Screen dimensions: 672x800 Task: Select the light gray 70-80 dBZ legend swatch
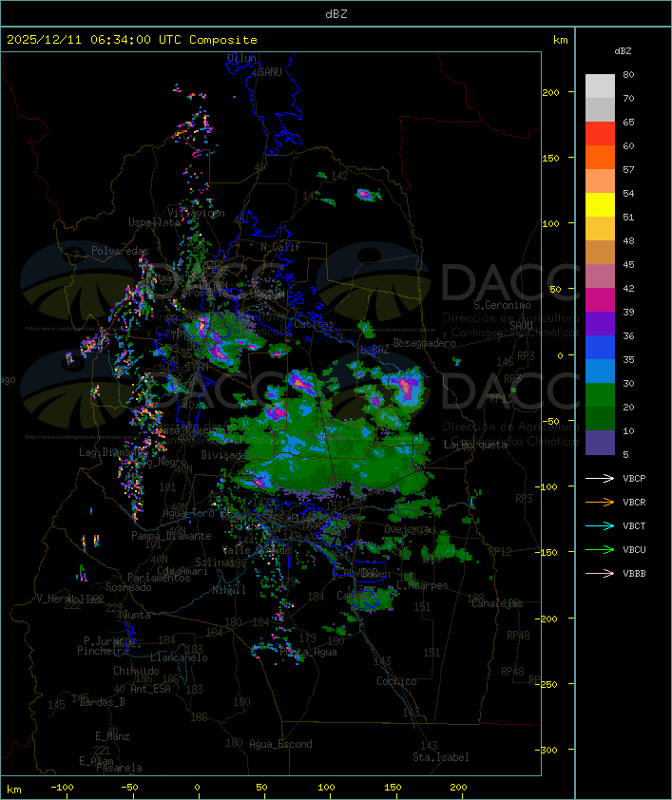[x=600, y=86]
